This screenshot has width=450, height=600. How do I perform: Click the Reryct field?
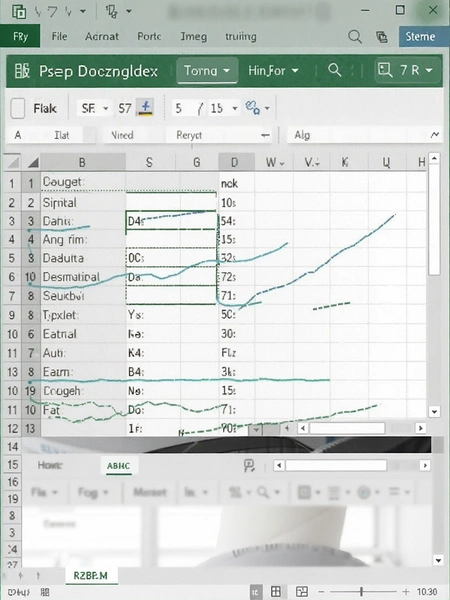click(x=218, y=135)
